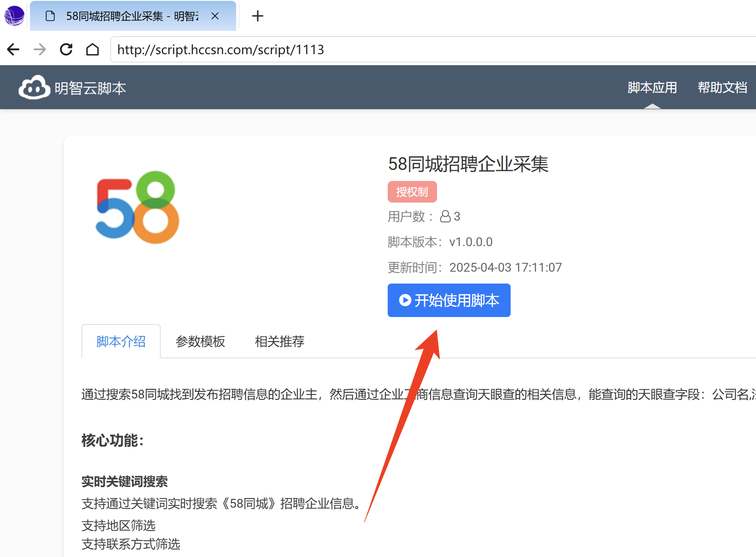756x557 pixels.
Task: Click the 开始使用脚本 button
Action: pos(449,300)
